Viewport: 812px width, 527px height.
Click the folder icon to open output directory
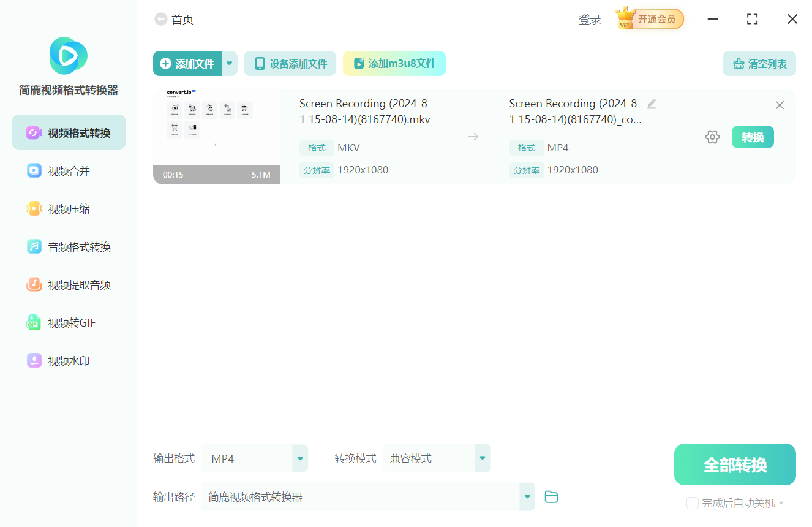tap(551, 497)
